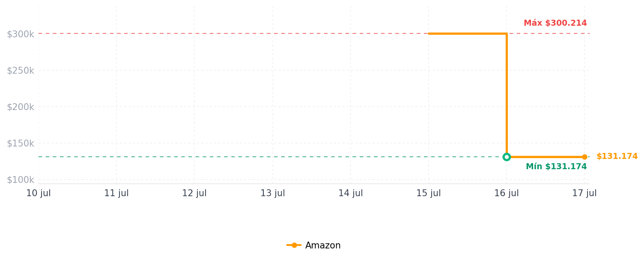
Task: Click the Máx $300.214 label
Action: [555, 23]
